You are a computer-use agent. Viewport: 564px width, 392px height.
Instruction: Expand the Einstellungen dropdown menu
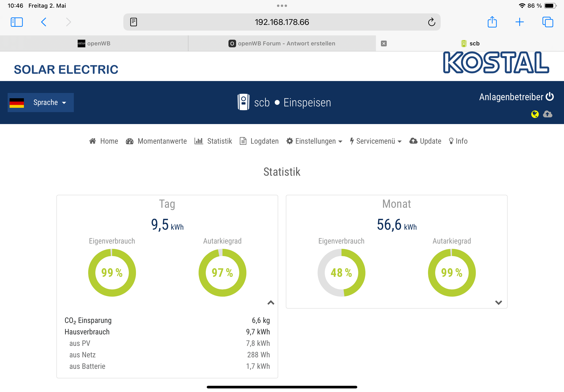click(x=314, y=141)
